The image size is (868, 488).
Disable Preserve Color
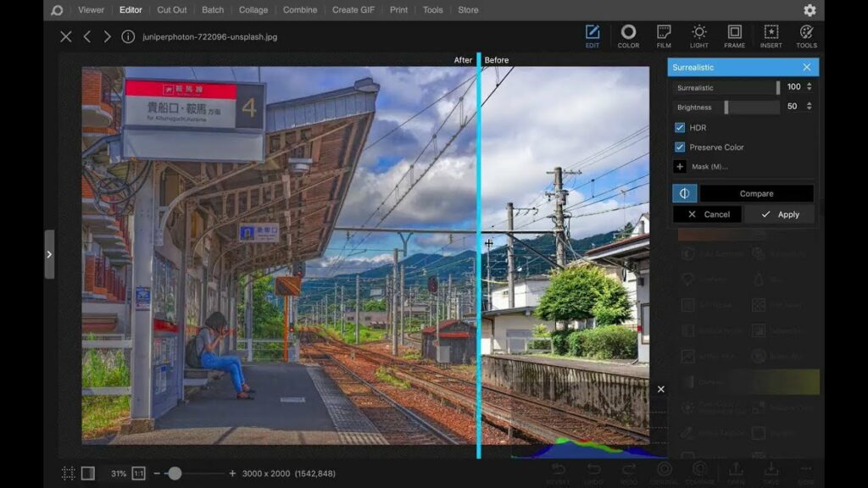point(680,147)
